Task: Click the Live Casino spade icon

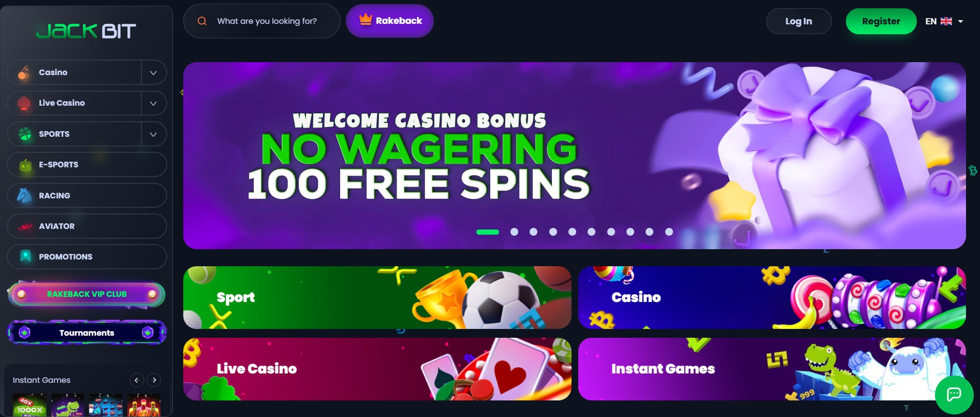Action: point(24,103)
